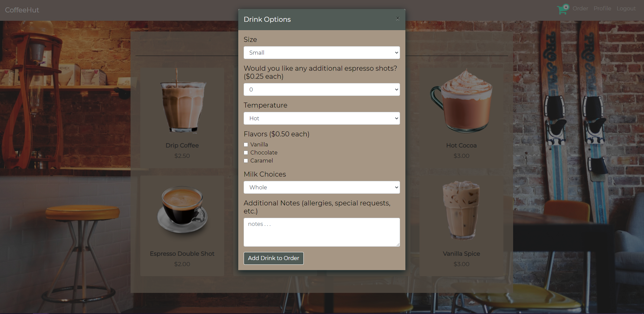The width and height of the screenshot is (644, 314).
Task: Enable the Chocolate flavor option
Action: [x=246, y=152]
